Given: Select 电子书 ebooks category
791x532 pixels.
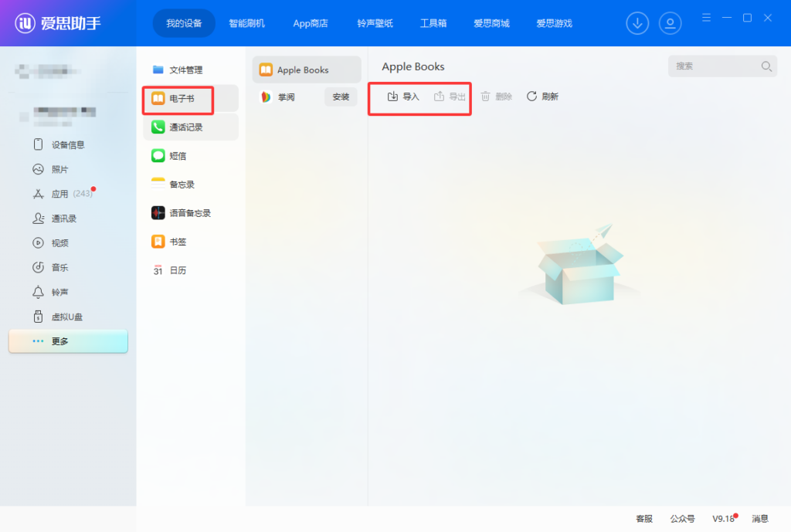Looking at the screenshot, I should (x=191, y=98).
